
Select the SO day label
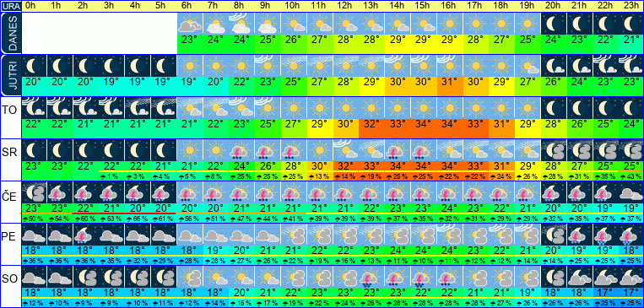8,278
